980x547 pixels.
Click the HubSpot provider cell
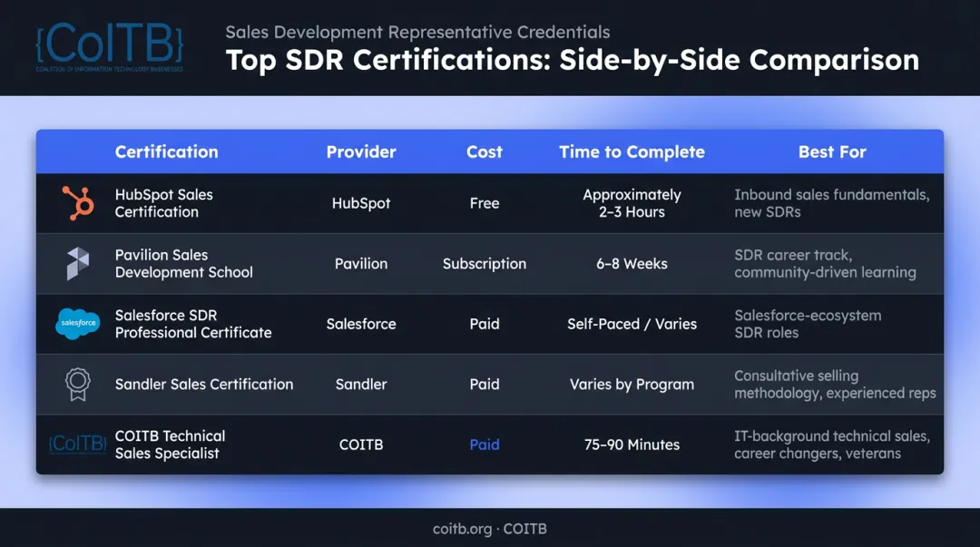point(361,203)
